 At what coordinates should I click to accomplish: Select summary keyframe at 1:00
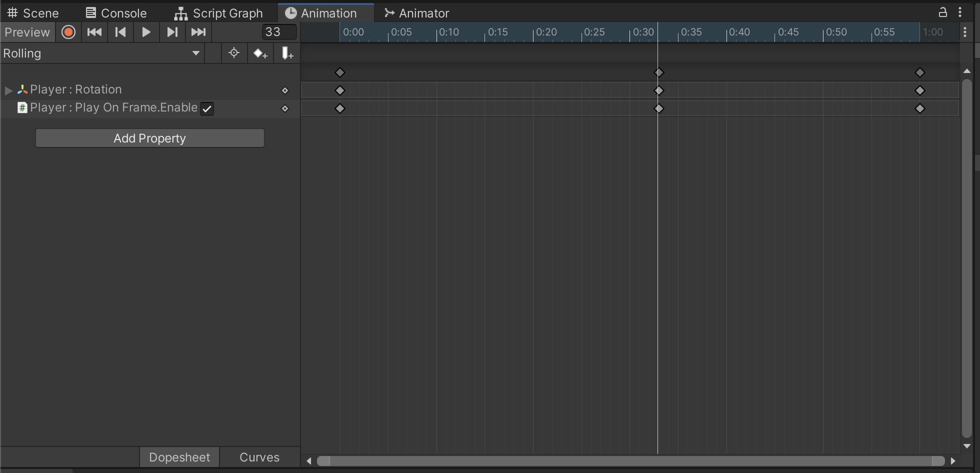[920, 72]
